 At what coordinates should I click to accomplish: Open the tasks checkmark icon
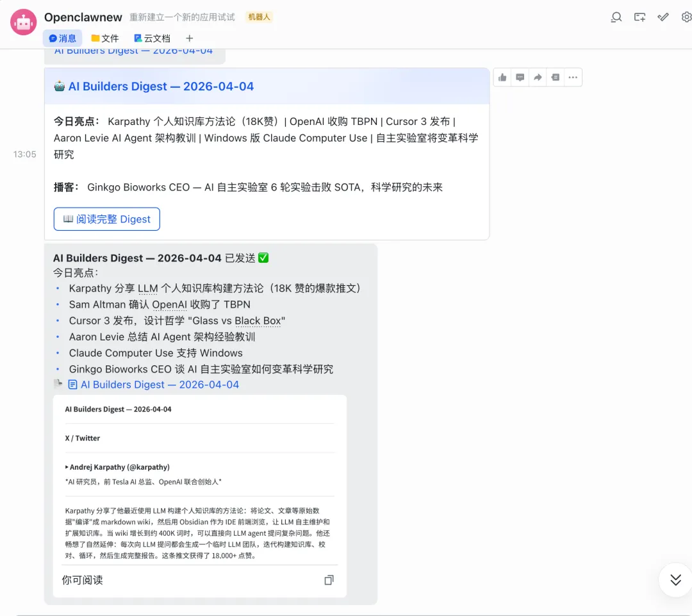[x=663, y=17]
